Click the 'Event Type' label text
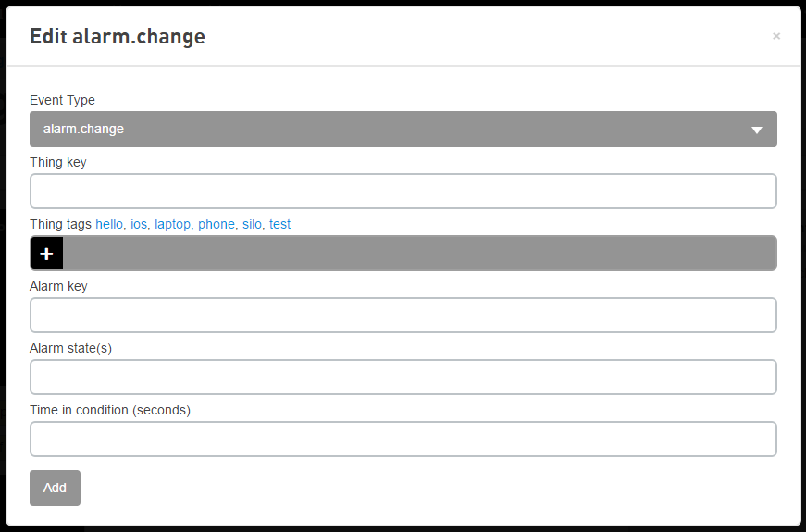The width and height of the screenshot is (806, 532). 62,100
